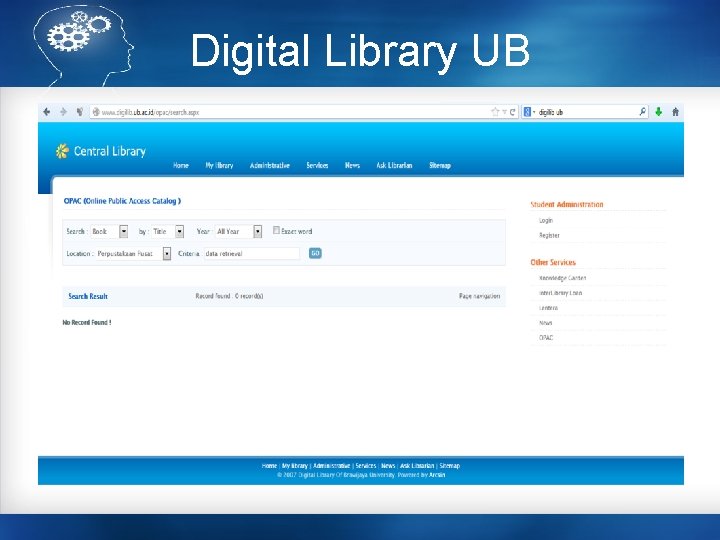The width and height of the screenshot is (720, 540).
Task: Open the 'by' dropdown showing Title
Action: click(168, 231)
